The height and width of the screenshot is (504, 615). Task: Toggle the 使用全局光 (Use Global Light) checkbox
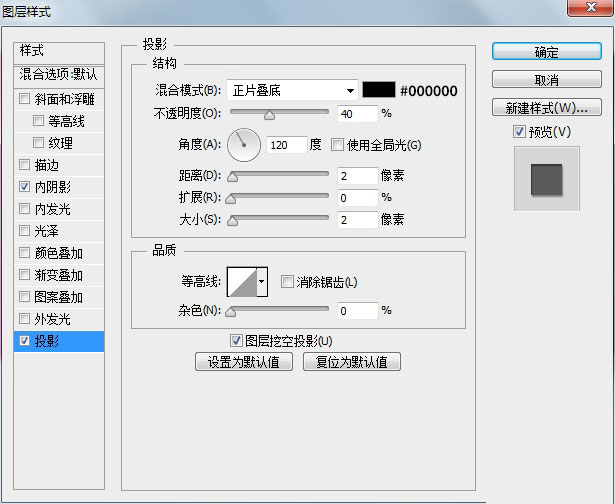(337, 145)
